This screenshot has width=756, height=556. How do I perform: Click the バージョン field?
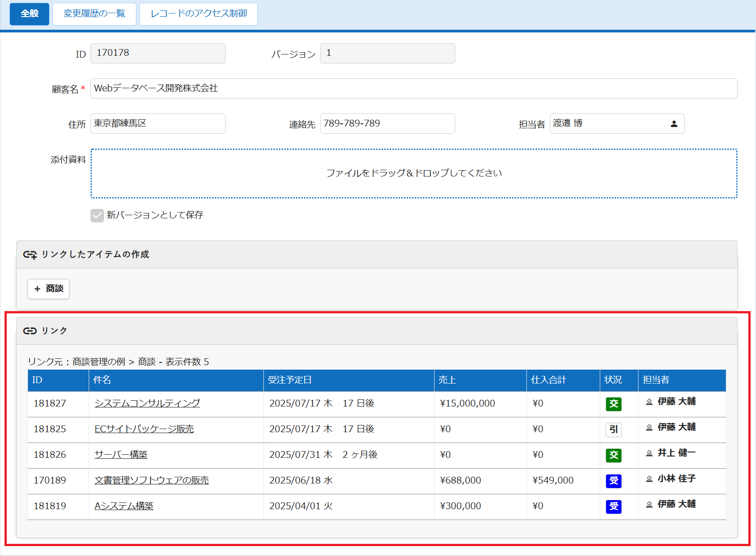tap(387, 54)
